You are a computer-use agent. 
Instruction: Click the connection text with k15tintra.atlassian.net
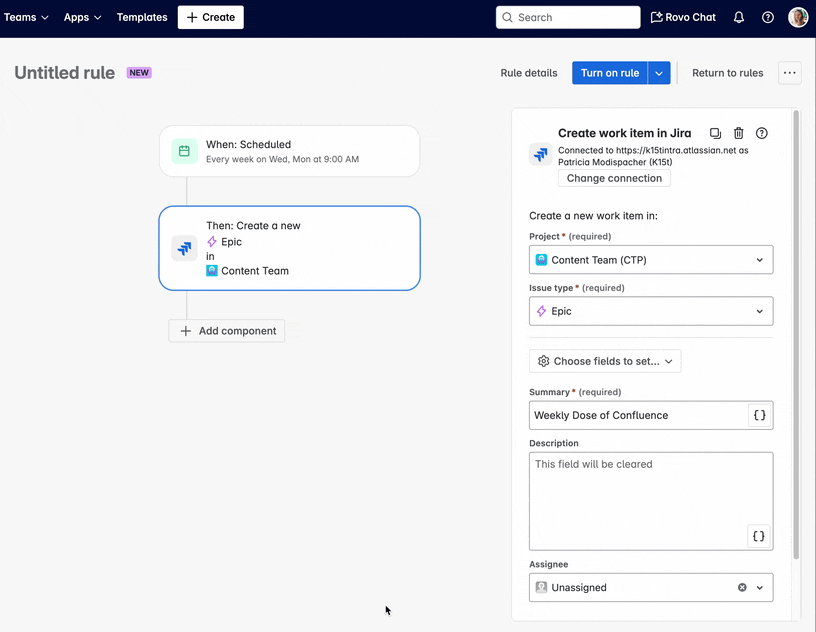653,156
